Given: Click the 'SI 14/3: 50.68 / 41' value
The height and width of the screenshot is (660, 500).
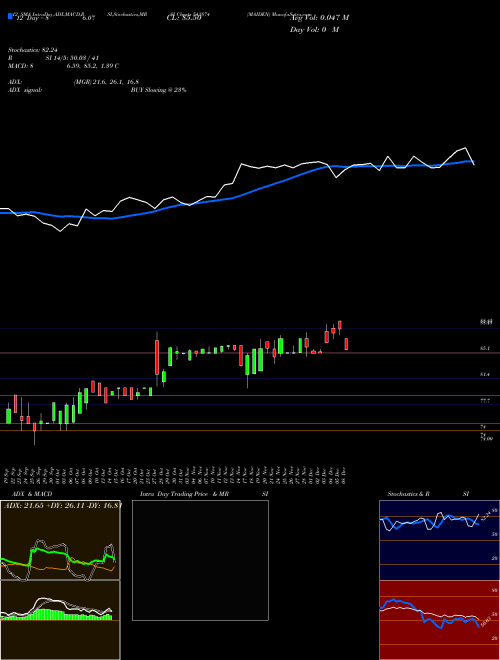Looking at the screenshot, I should (72, 58).
